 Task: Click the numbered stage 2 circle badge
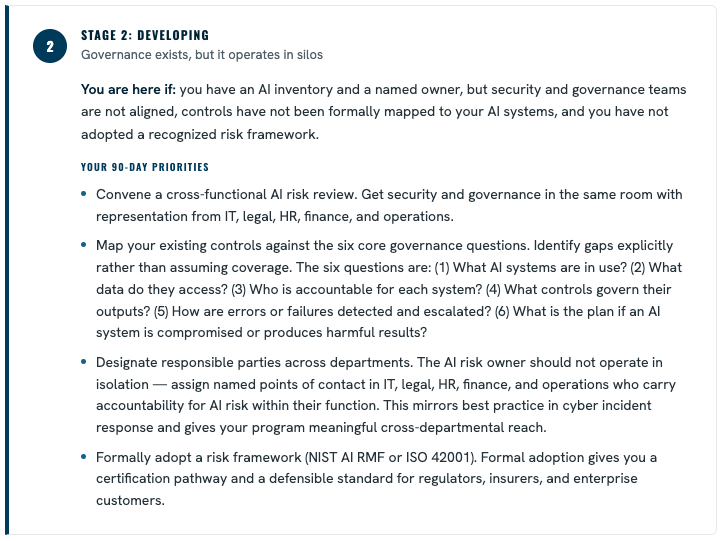tap(50, 46)
